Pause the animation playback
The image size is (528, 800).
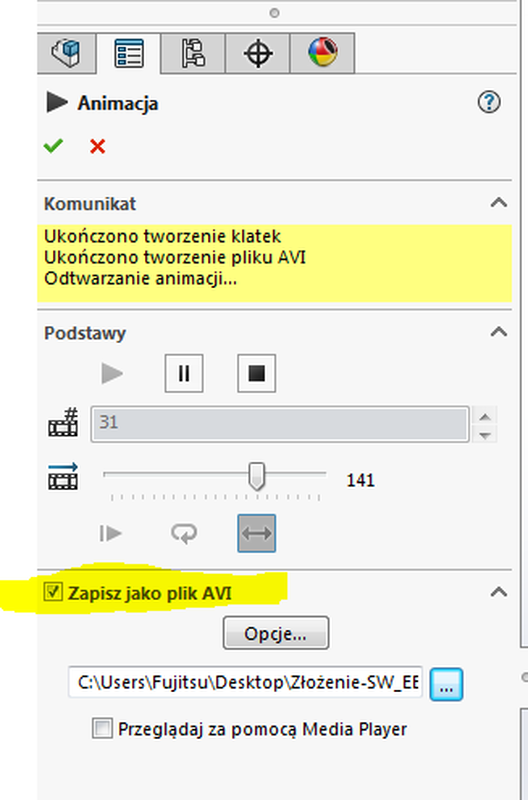pos(184,373)
